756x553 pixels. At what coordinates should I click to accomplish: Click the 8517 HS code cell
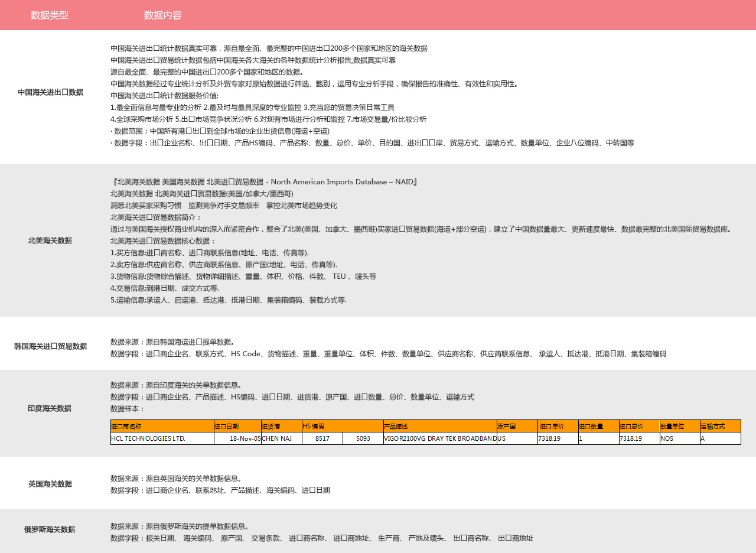(x=322, y=438)
